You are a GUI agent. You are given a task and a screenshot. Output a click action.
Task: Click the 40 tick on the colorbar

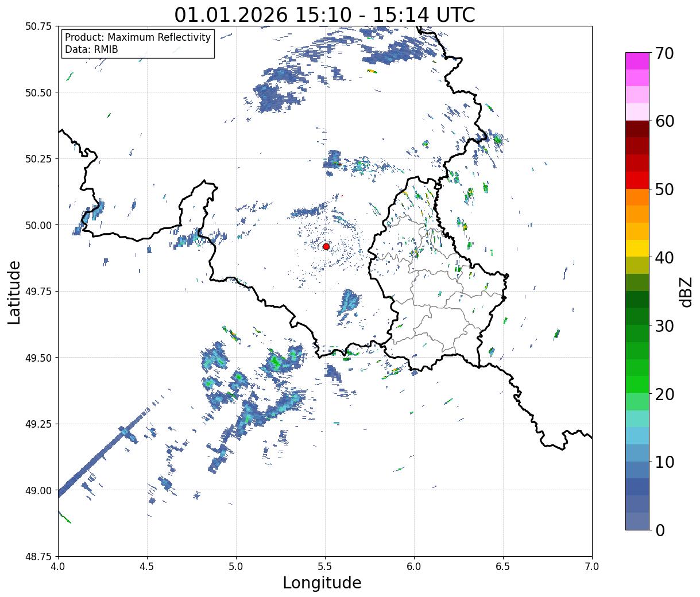664,257
